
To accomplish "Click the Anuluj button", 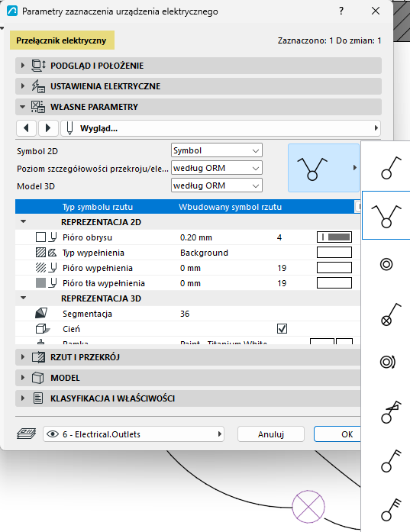I will coord(271,434).
